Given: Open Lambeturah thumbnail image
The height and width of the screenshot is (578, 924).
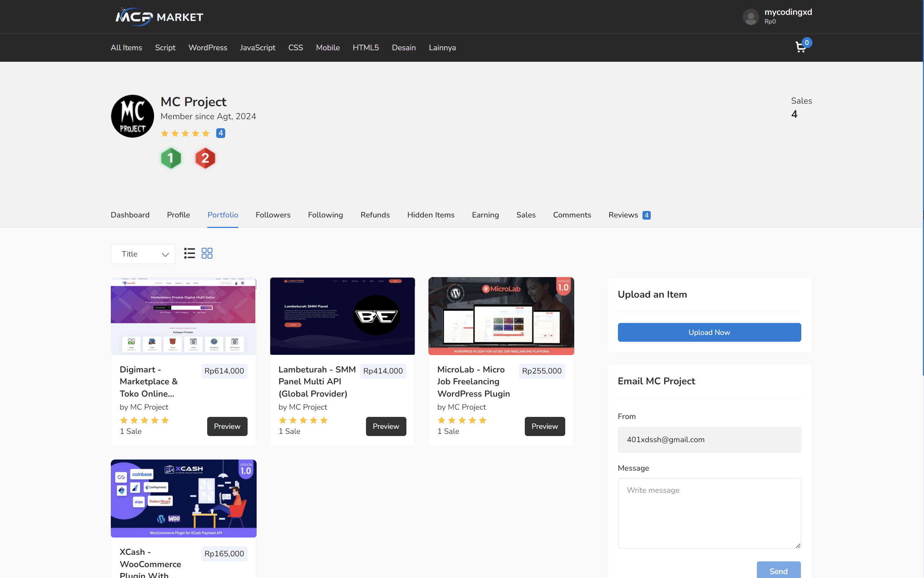Looking at the screenshot, I should click(342, 316).
